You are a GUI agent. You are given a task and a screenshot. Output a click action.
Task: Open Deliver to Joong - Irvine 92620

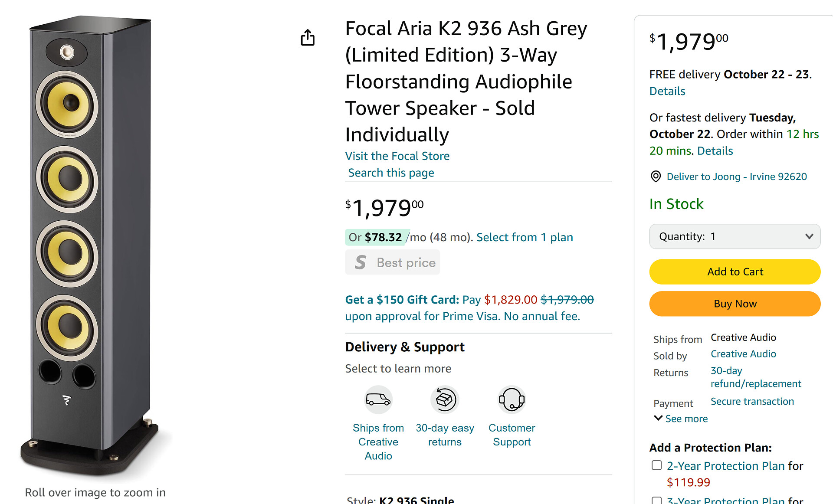pos(736,177)
